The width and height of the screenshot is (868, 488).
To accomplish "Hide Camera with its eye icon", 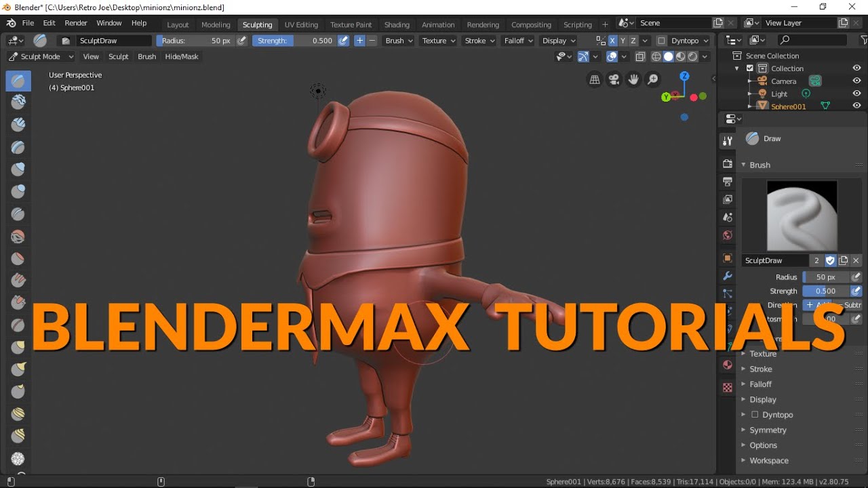I will coord(857,81).
